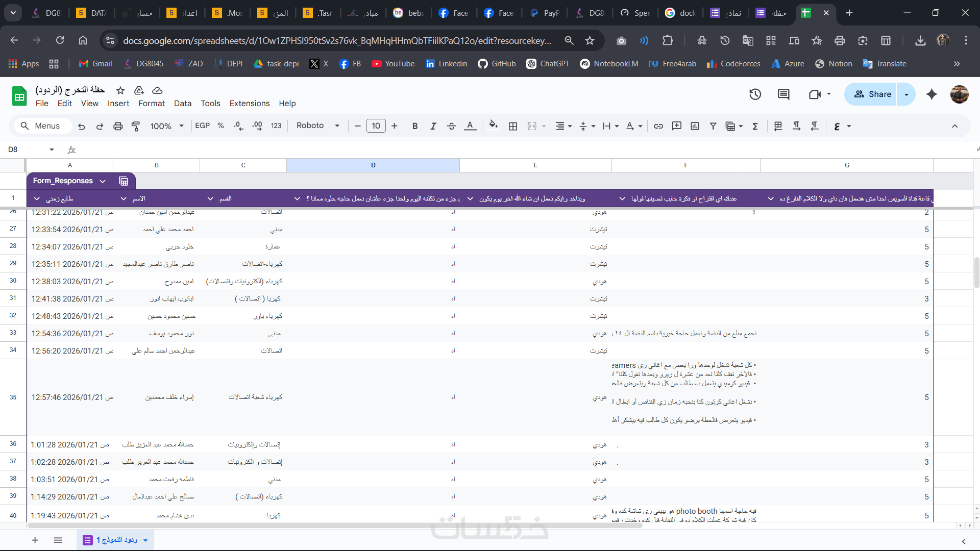Viewport: 980px width, 551px height.
Task: Toggle strikethrough formatting
Action: 451,126
